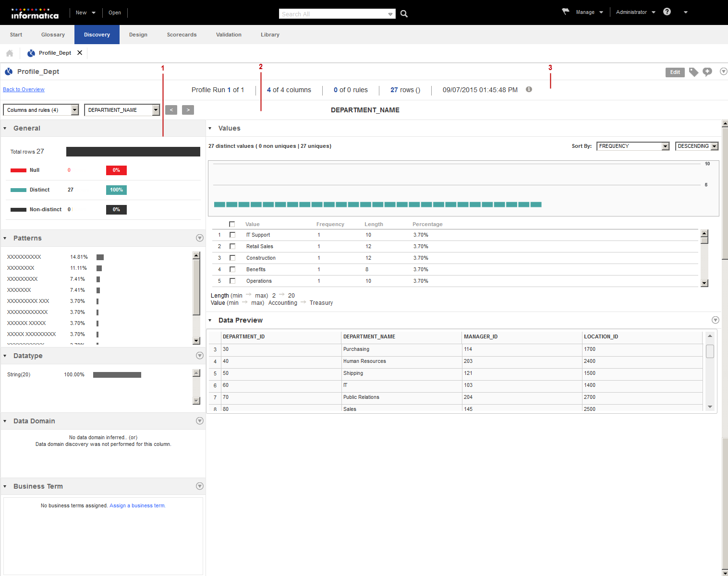The height and width of the screenshot is (576, 728).
Task: Click Assign a business term link
Action: (x=137, y=505)
